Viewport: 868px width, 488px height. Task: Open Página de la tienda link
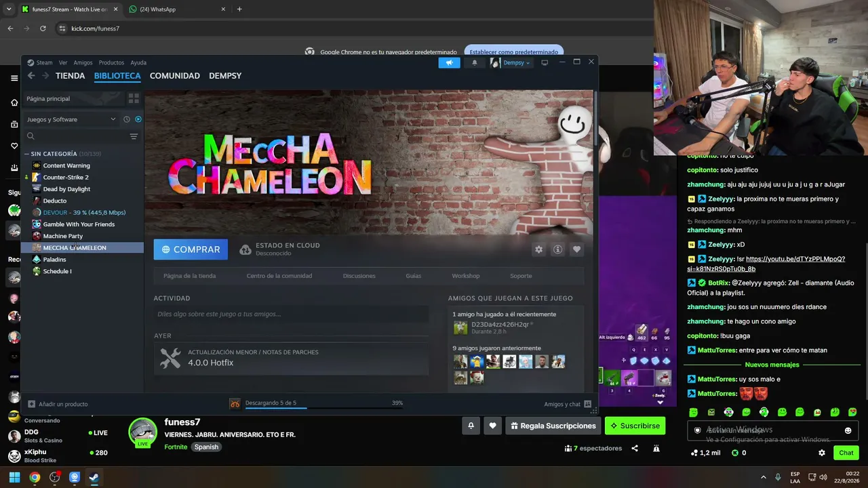click(190, 276)
